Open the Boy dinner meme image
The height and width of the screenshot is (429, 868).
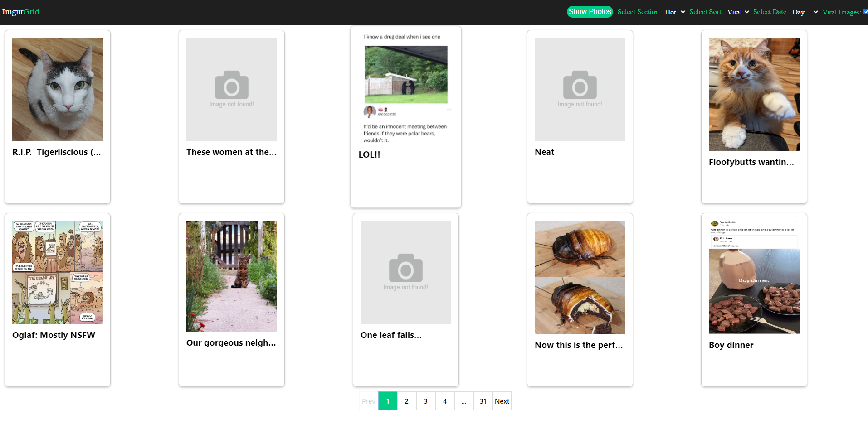754,277
